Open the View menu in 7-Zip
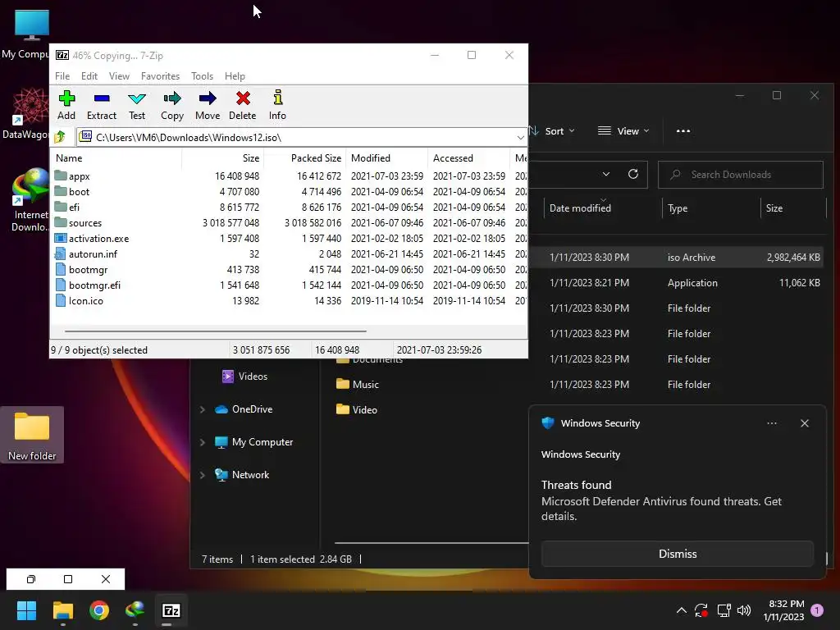 click(x=119, y=76)
